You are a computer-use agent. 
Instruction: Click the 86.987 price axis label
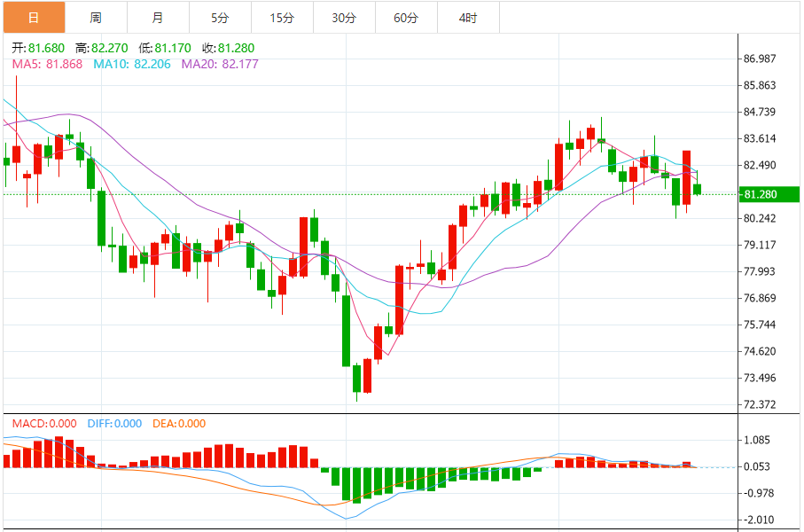point(760,59)
